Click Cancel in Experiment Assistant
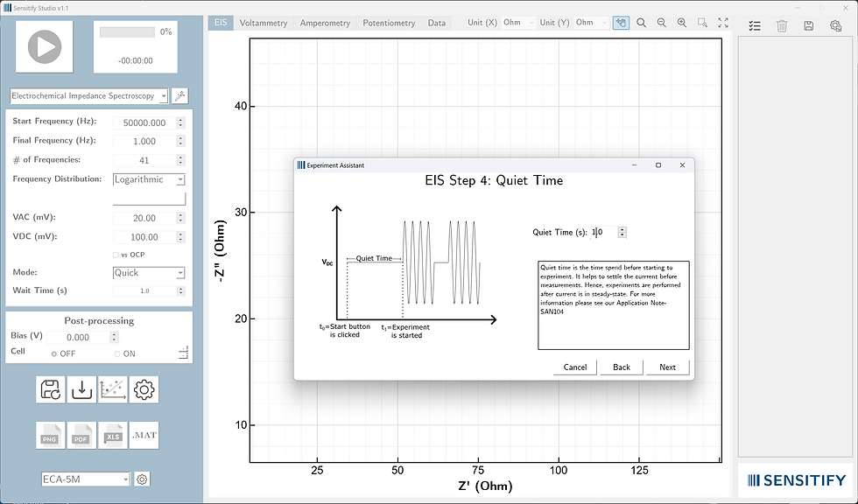The height and width of the screenshot is (504, 858). [x=574, y=367]
